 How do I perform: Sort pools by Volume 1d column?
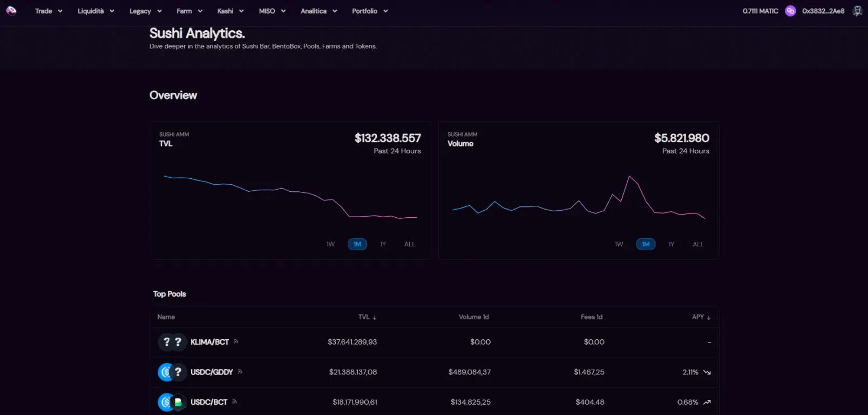pos(474,317)
